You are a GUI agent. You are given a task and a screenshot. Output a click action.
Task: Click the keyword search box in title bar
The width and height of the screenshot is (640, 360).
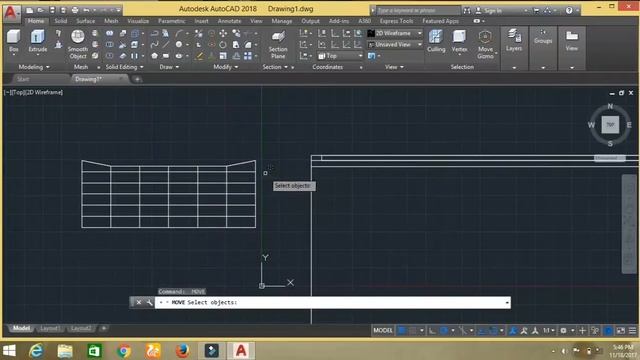tap(418, 11)
